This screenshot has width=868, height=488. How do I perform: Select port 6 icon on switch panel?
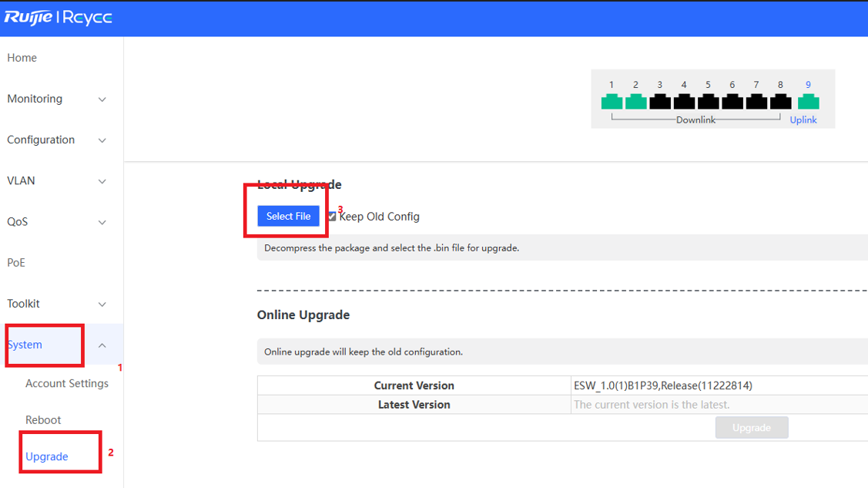click(x=732, y=101)
